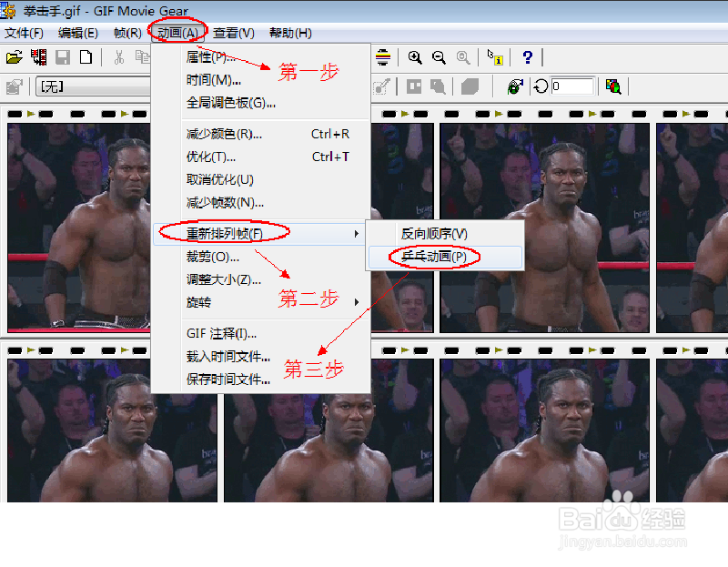Click the scissors cut icon

[x=119, y=57]
